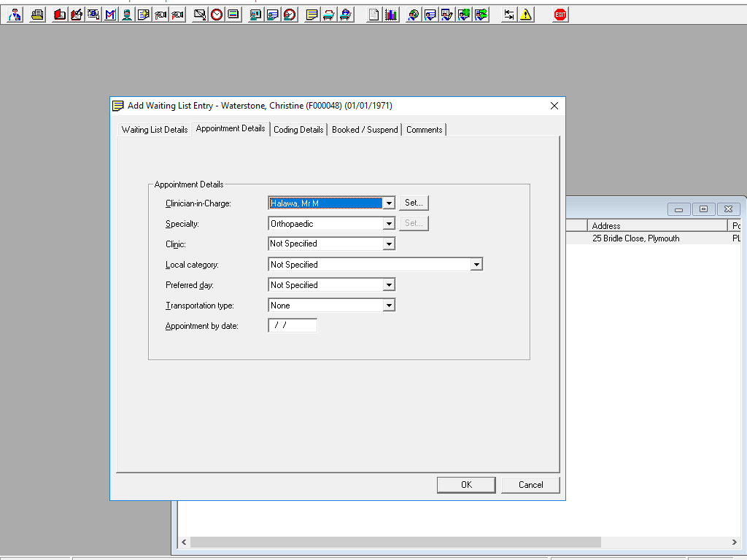Click the red book with pen icon
The width and height of the screenshot is (747, 560).
76,15
